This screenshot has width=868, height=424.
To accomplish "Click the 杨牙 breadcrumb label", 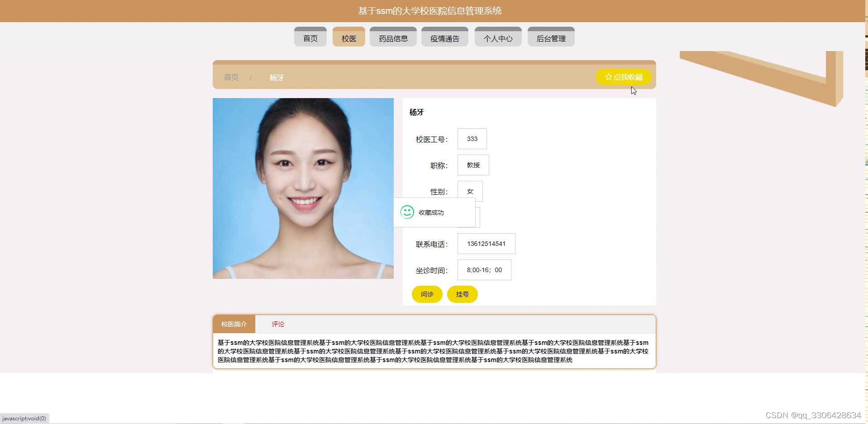I will [x=277, y=77].
